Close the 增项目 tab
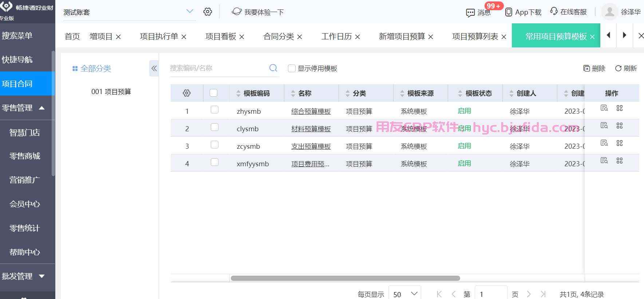Image resolution: width=644 pixels, height=299 pixels. [x=118, y=37]
